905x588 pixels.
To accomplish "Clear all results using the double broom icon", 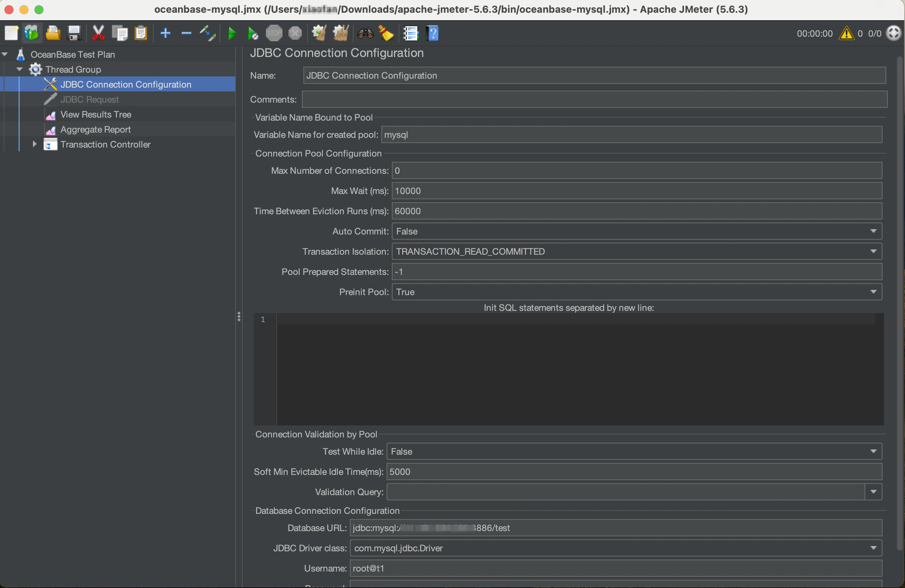I will click(341, 33).
